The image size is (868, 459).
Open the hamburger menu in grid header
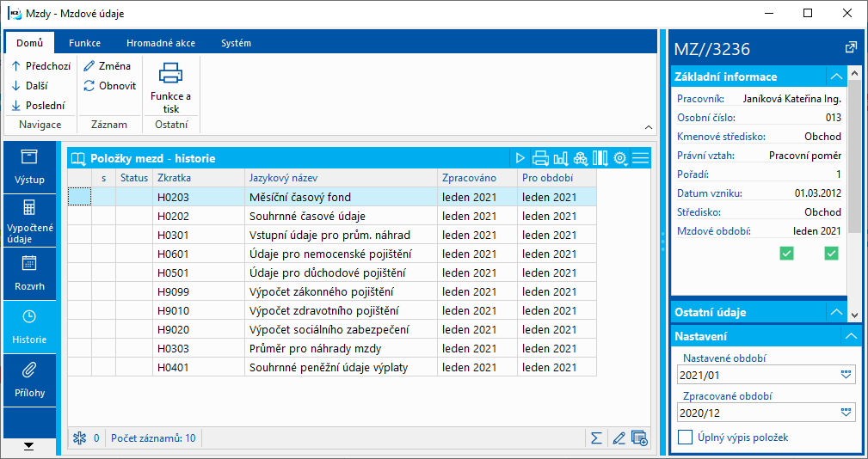point(640,159)
